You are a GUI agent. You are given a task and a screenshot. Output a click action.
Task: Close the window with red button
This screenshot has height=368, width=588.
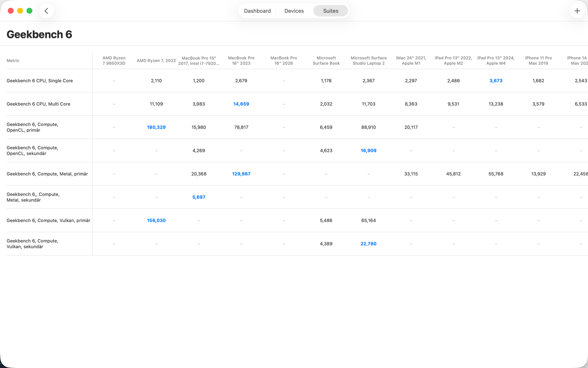(x=11, y=11)
